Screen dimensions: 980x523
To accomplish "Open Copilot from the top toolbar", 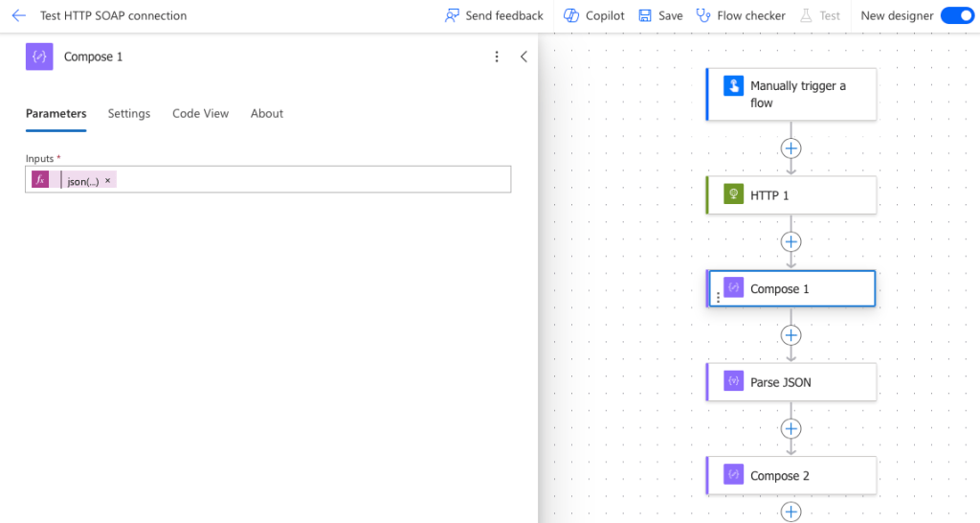I will point(594,15).
